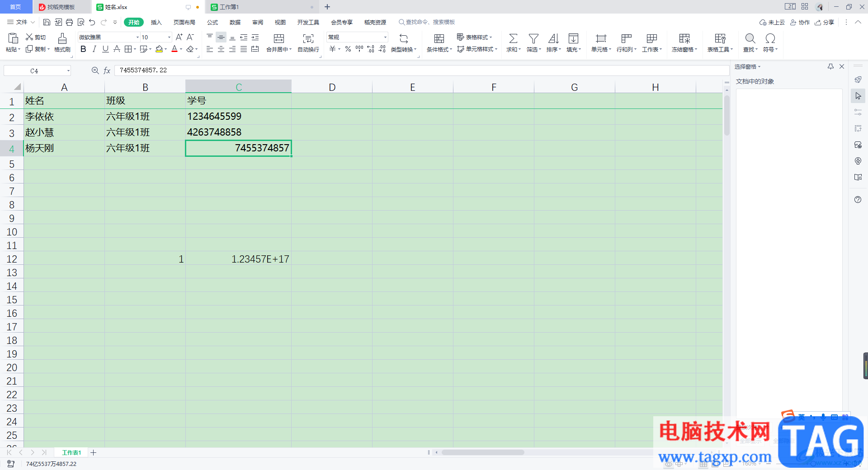Increase font size with A+ icon
Screen dimensions: 868x470
pos(179,37)
